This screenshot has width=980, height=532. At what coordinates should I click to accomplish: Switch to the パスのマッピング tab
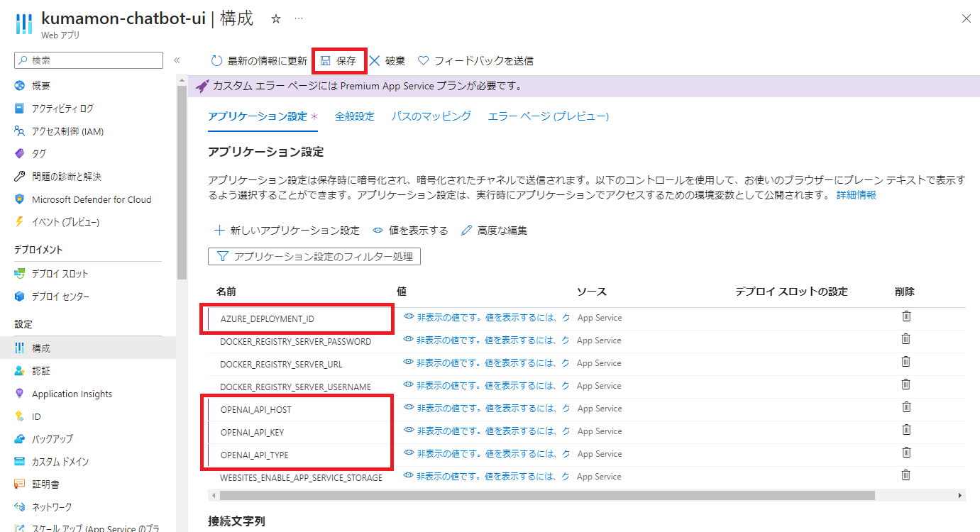point(431,116)
